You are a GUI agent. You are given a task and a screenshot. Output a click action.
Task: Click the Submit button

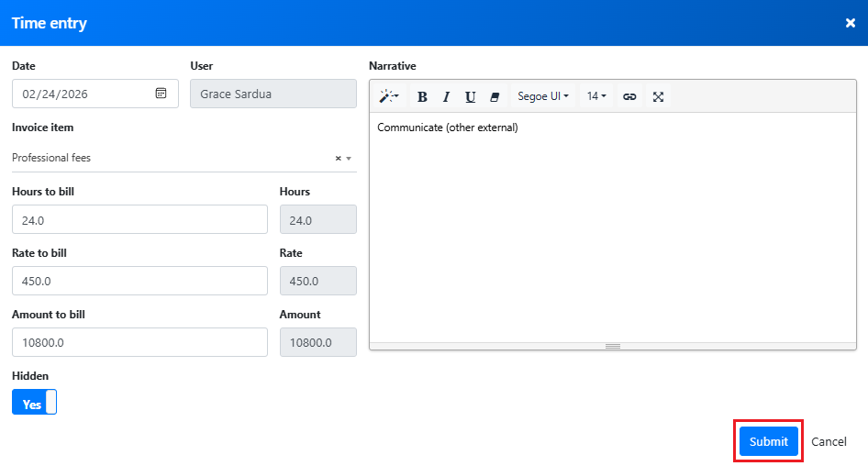[768, 441]
